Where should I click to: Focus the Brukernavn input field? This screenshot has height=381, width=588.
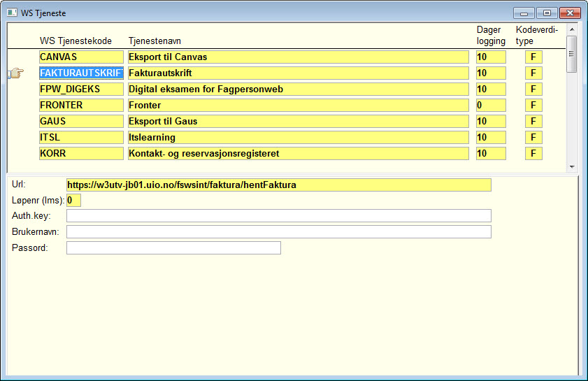coord(279,232)
